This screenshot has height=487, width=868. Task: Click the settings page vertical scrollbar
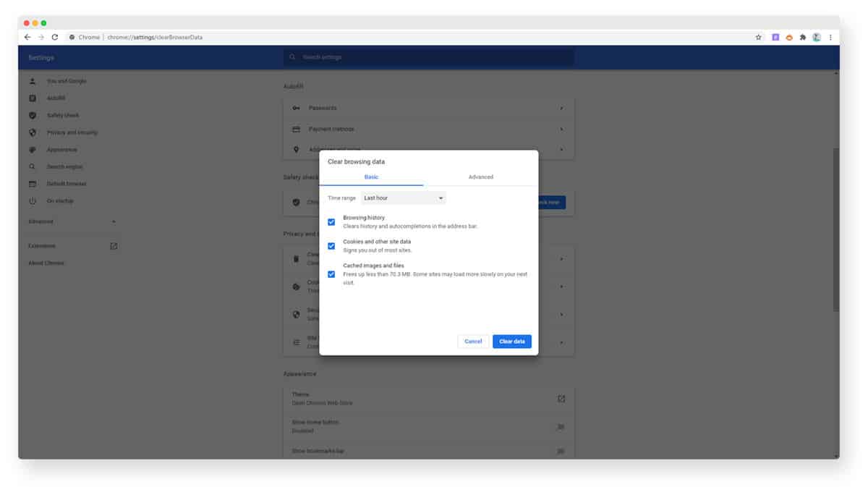(836, 230)
